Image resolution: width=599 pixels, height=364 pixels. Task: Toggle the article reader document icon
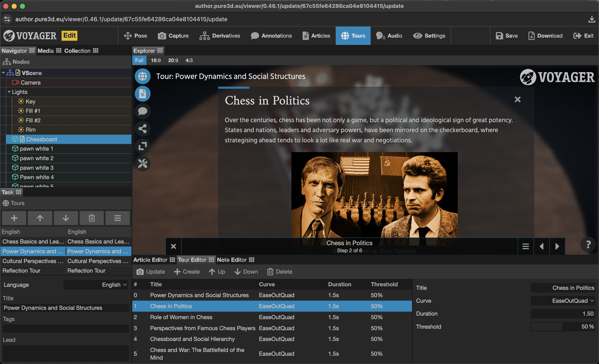[x=142, y=94]
